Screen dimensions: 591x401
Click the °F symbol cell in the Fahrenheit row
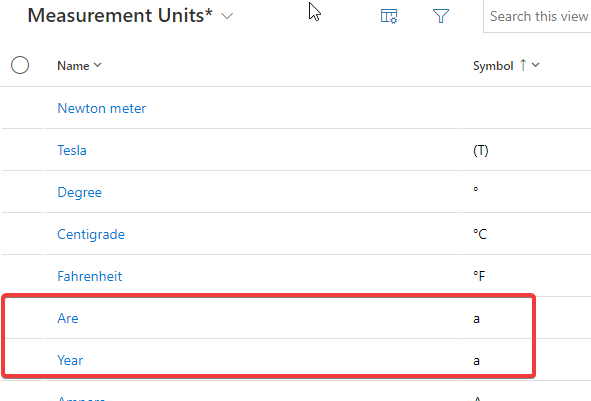pos(479,276)
